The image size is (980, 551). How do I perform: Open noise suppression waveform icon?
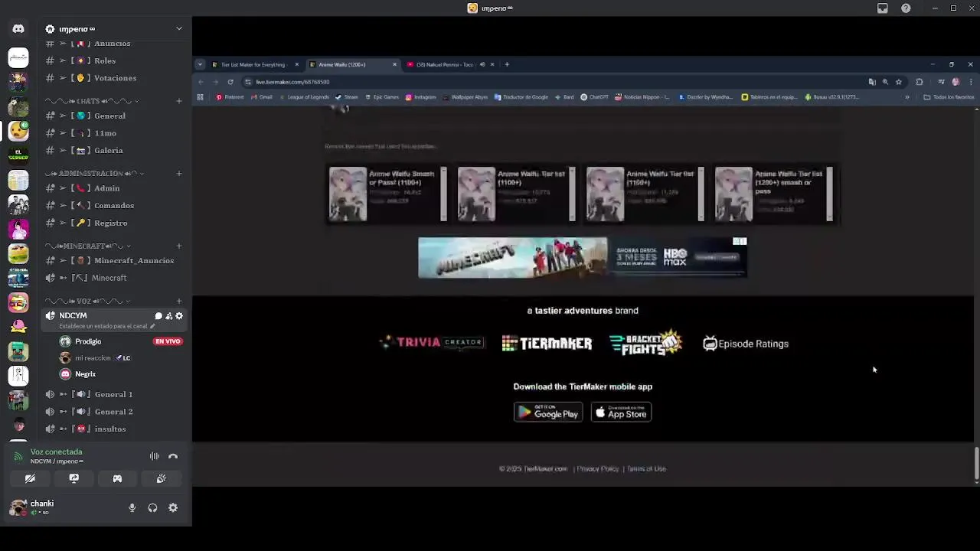pyautogui.click(x=155, y=456)
